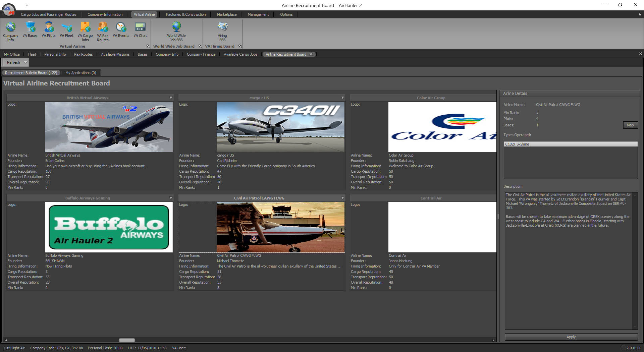Select the Color Air Group logo
Image resolution: width=644 pixels, height=352 pixels.
[x=442, y=127]
